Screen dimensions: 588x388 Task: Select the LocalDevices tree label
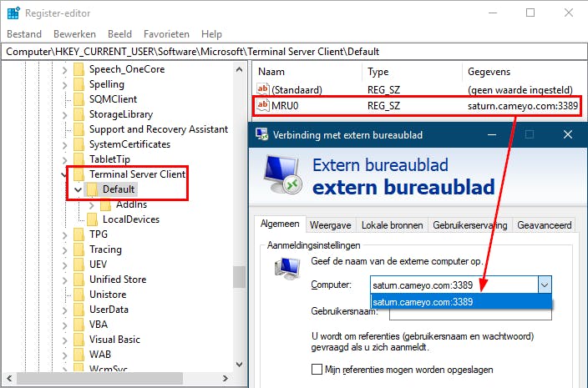(131, 219)
